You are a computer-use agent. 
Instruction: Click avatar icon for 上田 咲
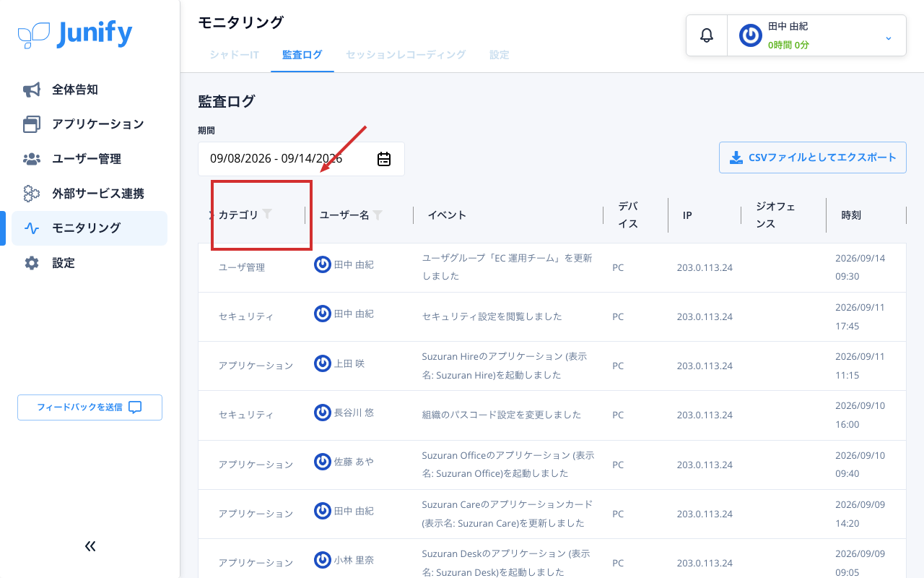click(x=323, y=363)
